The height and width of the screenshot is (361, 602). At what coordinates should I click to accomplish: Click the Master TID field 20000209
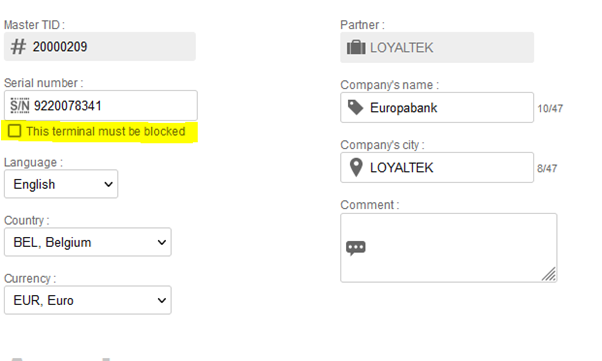100,46
